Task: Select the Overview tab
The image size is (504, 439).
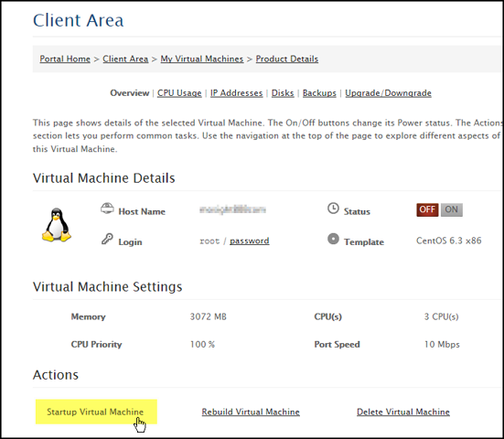Action: pos(130,93)
